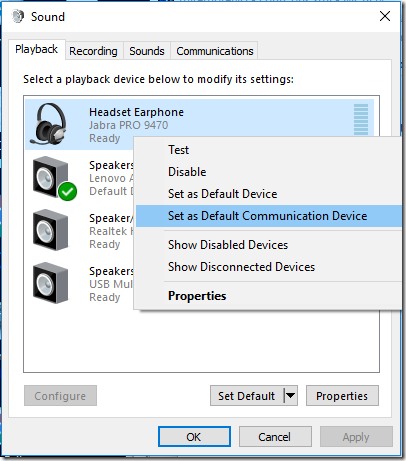Click the Cancel button
The width and height of the screenshot is (406, 461).
click(x=275, y=437)
